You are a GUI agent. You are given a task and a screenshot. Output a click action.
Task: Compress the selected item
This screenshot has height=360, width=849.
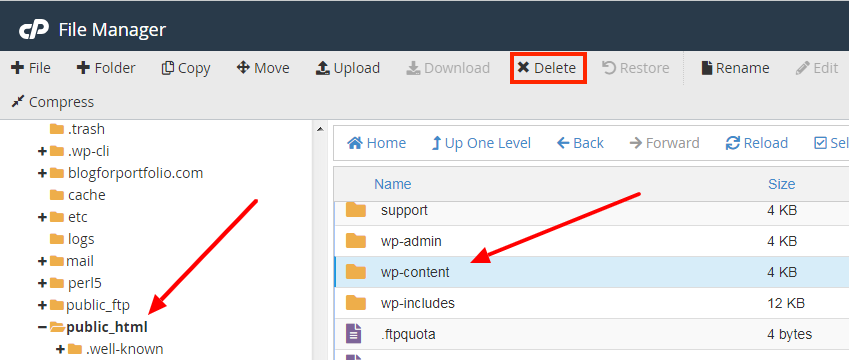click(x=53, y=102)
